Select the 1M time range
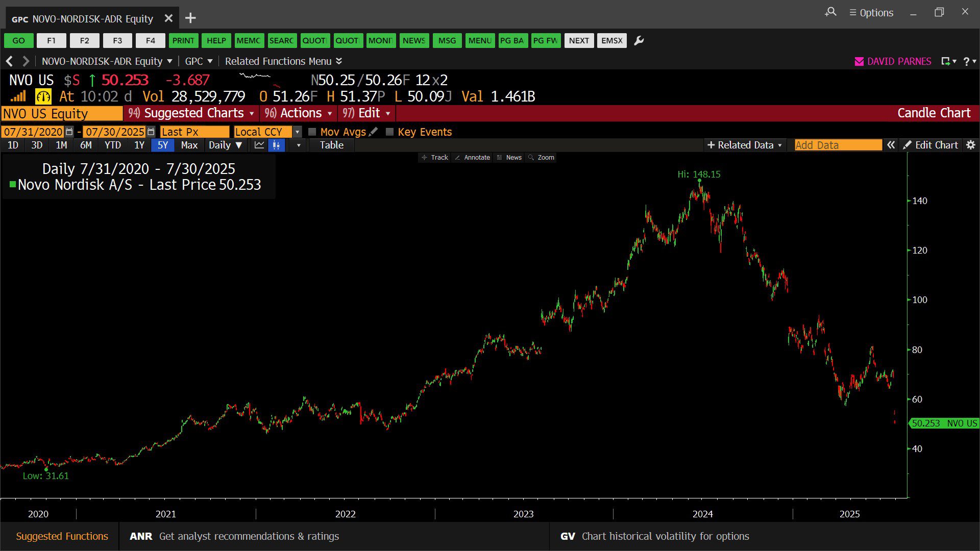Image resolution: width=980 pixels, height=551 pixels. point(61,145)
